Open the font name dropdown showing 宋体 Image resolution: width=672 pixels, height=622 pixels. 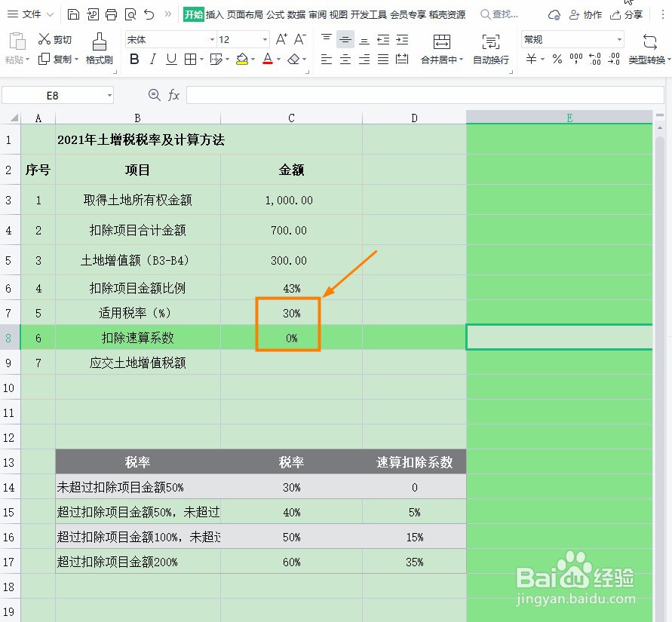(170, 38)
